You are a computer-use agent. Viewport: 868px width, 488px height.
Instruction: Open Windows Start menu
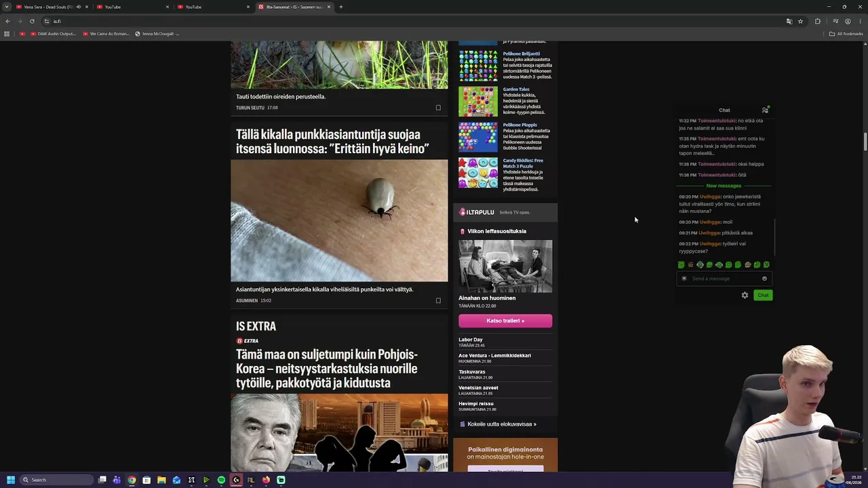11,480
